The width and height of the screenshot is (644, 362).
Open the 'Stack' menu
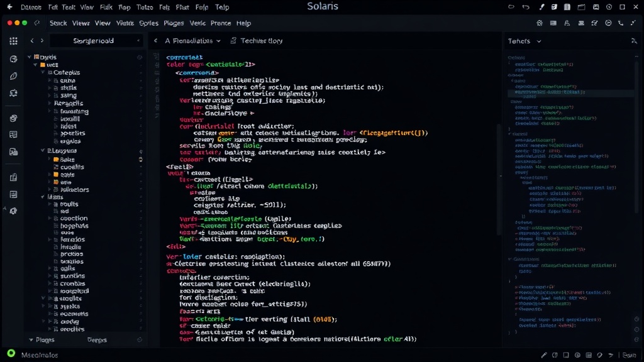(x=58, y=23)
